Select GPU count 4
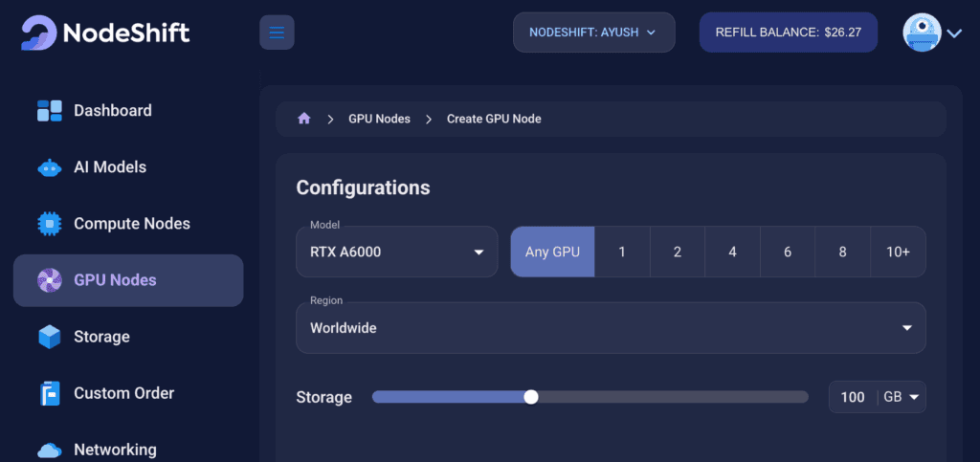Screen dimensions: 980x462 click(x=732, y=252)
